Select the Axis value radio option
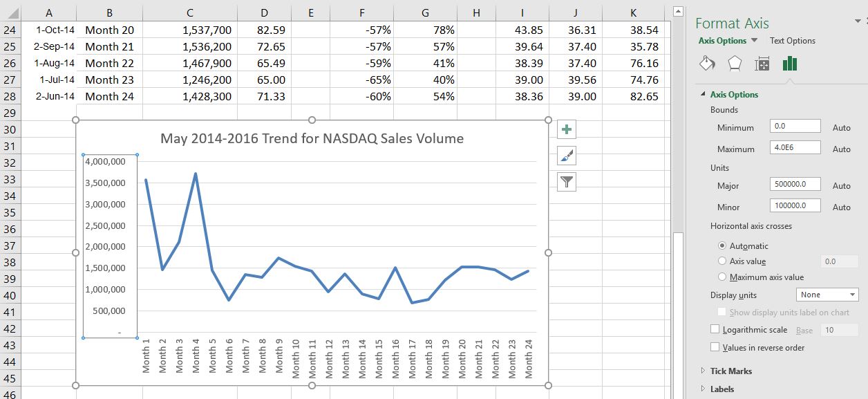The height and width of the screenshot is (399, 868). 722,261
